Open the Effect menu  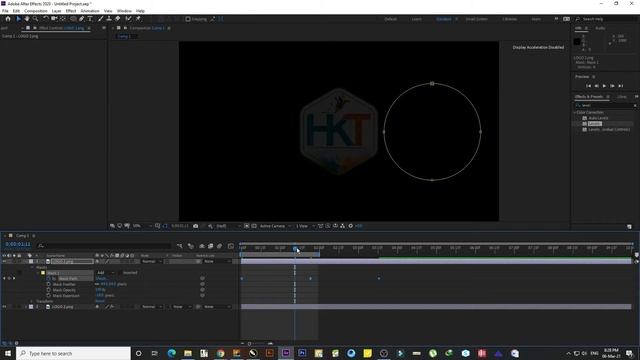pos(71,11)
